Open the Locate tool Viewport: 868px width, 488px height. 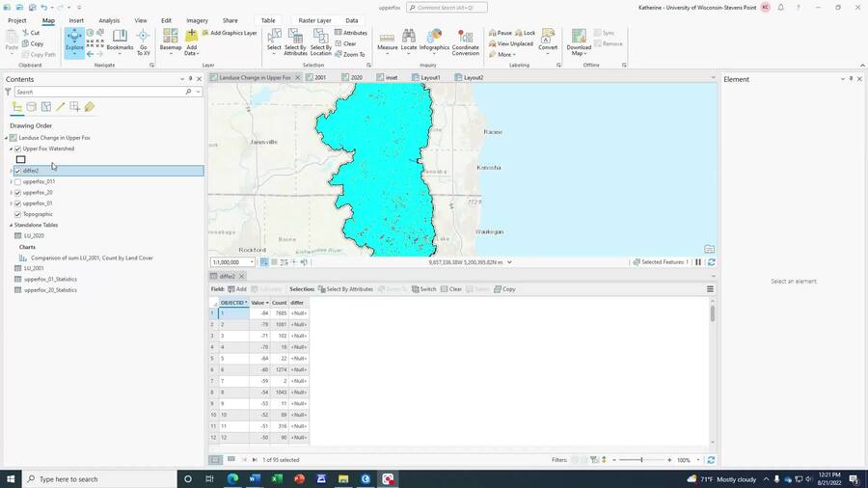409,41
